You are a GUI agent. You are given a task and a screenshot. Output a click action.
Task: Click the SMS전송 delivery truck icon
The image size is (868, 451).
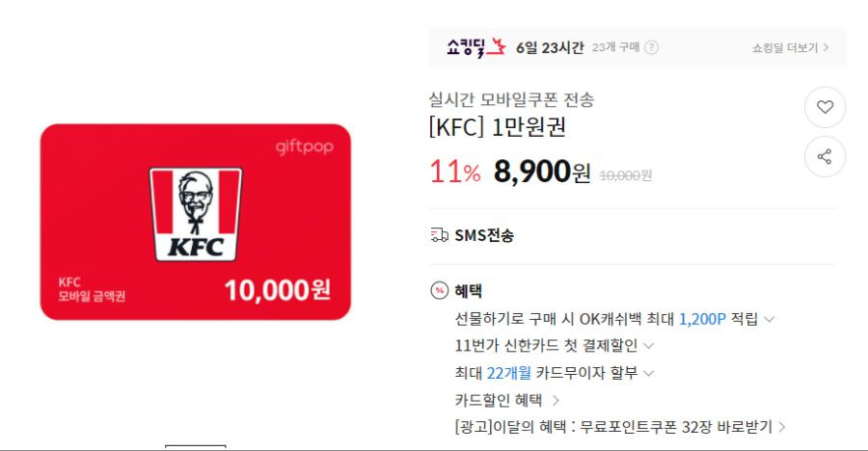click(x=440, y=235)
